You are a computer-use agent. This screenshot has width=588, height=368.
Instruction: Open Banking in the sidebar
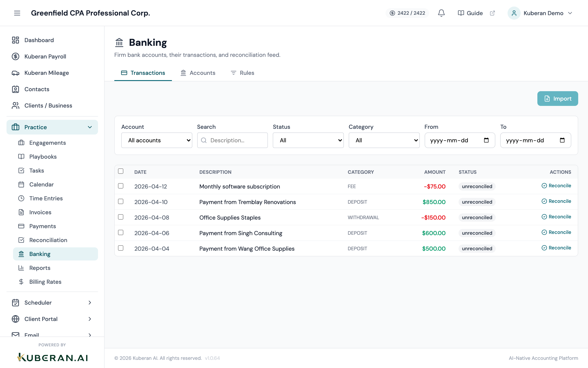click(55, 254)
